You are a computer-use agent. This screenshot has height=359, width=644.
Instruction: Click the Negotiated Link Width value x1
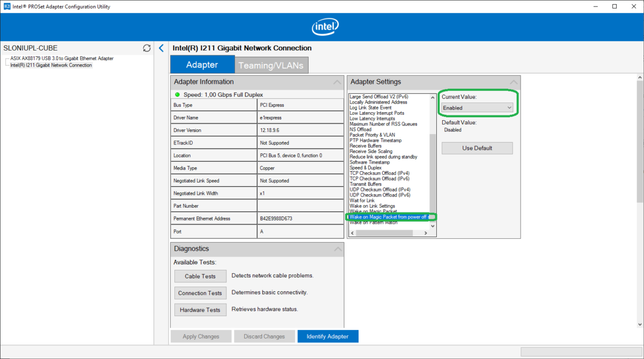coord(262,194)
